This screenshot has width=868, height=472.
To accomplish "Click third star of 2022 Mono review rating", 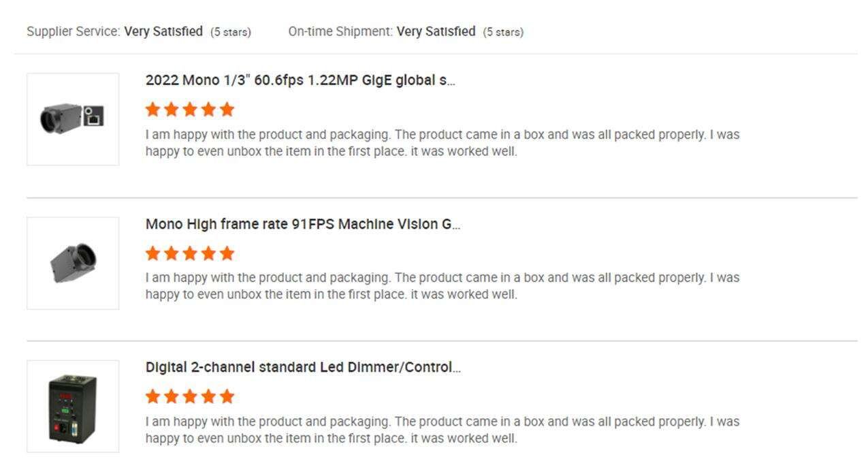I will (x=190, y=110).
